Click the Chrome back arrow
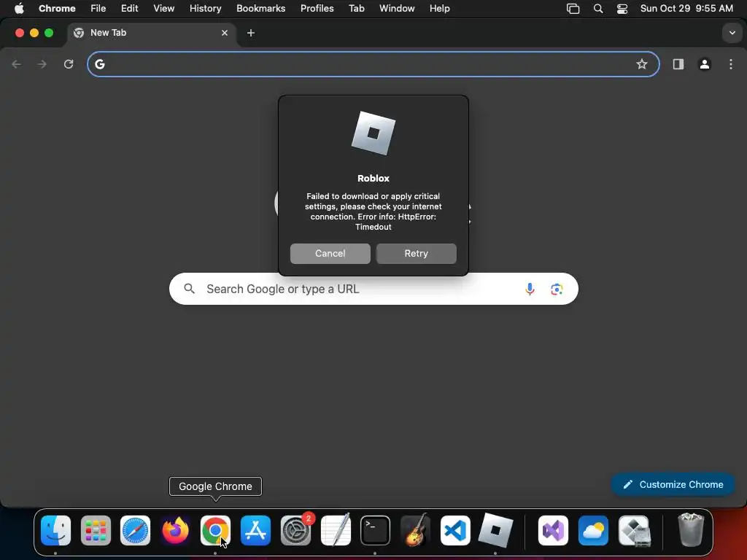Image resolution: width=747 pixels, height=560 pixels. (17, 64)
